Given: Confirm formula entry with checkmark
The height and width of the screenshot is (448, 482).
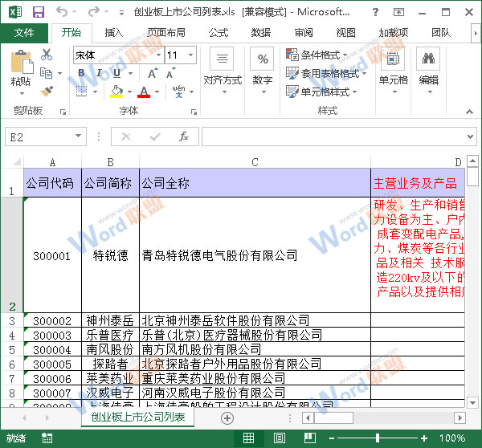Looking at the screenshot, I should [x=155, y=136].
